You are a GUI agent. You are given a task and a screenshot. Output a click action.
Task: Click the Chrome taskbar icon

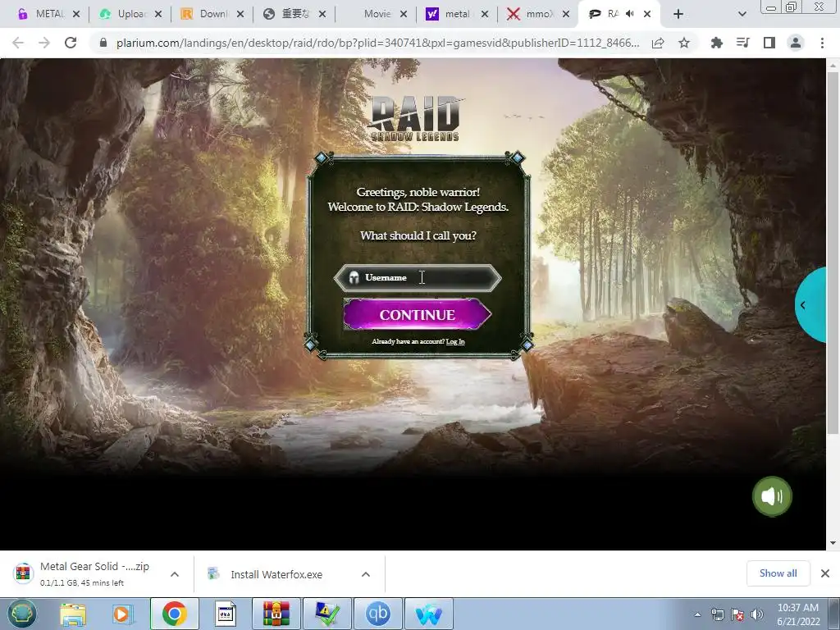click(x=174, y=614)
